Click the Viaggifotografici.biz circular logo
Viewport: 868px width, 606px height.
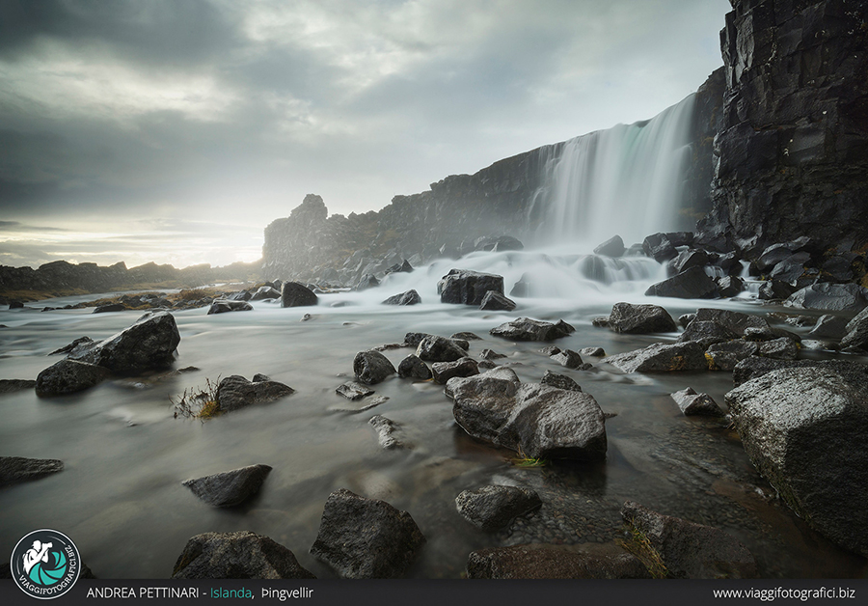[45, 564]
